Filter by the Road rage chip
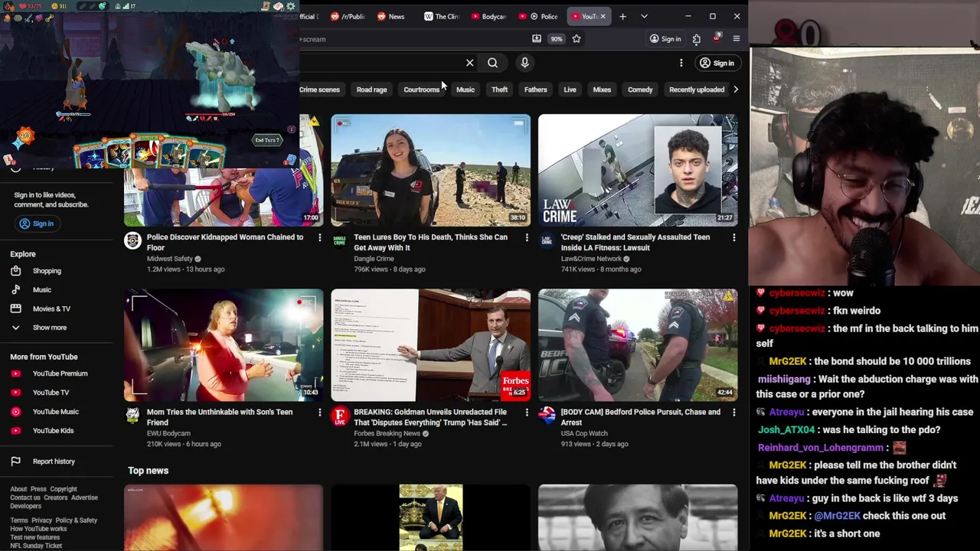Viewport: 980px width, 551px height. 371,90
